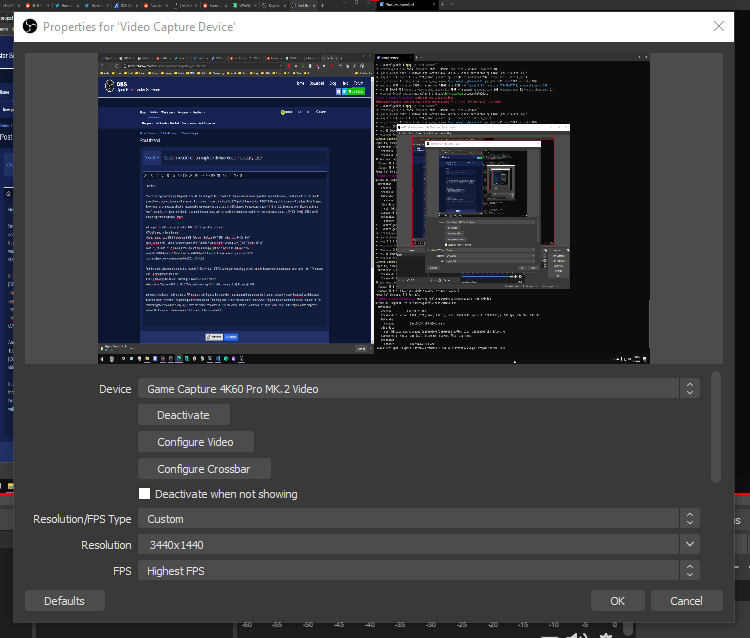The width and height of the screenshot is (750, 638).
Task: Open the Resolution/FPS Type dropdown
Action: [419, 518]
